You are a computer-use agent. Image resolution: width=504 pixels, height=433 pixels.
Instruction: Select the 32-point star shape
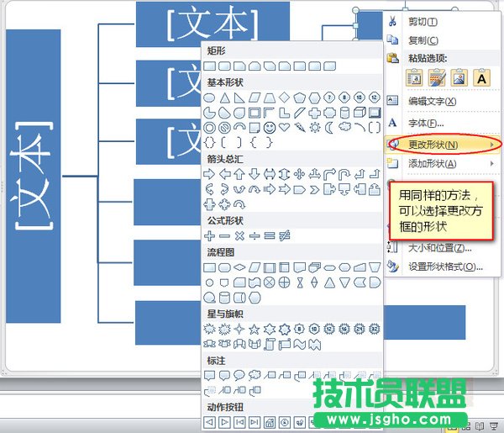(375, 329)
